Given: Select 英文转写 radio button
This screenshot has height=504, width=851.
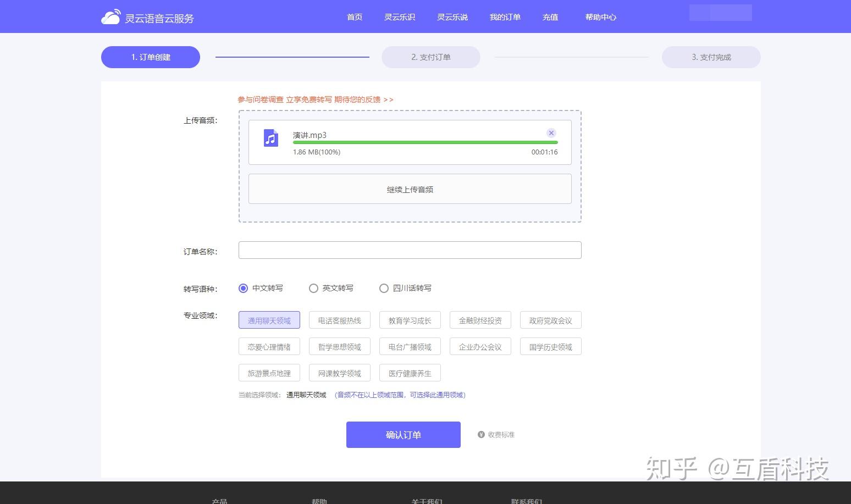Looking at the screenshot, I should point(314,289).
